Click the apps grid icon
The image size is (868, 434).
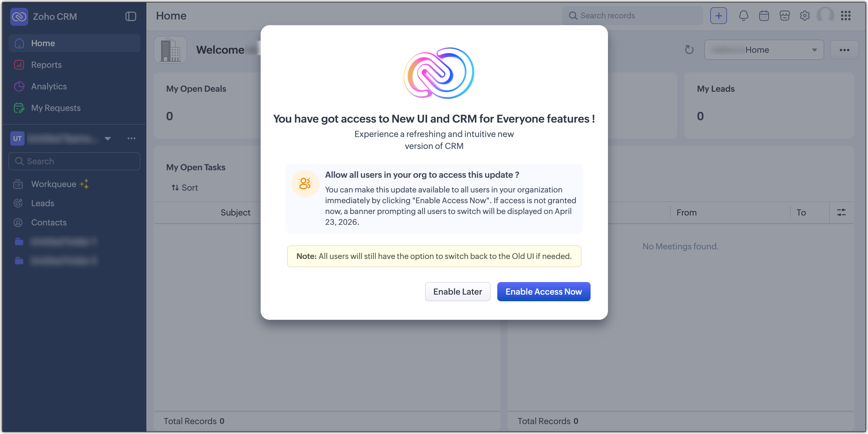coord(846,16)
